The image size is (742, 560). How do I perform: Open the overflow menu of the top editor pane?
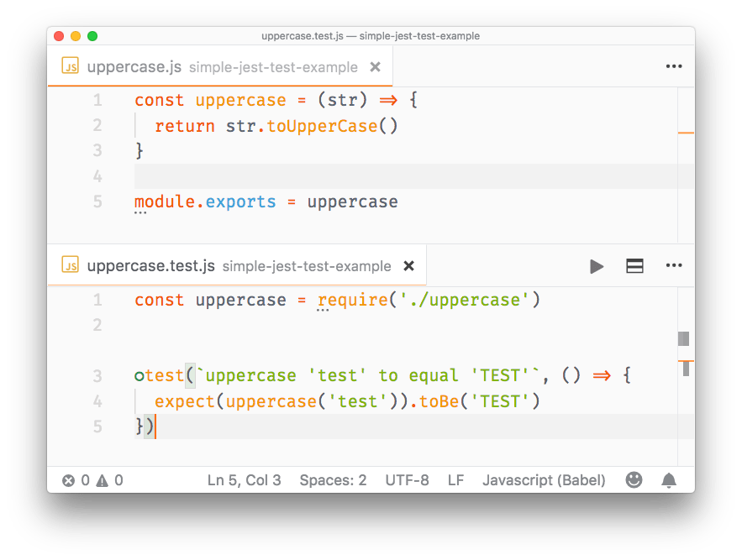tap(674, 65)
